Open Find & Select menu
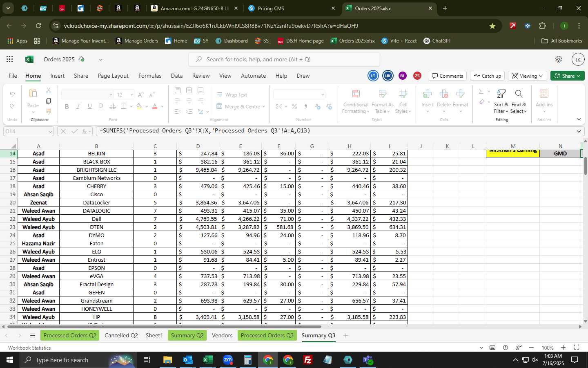588x368 pixels. pyautogui.click(x=519, y=101)
